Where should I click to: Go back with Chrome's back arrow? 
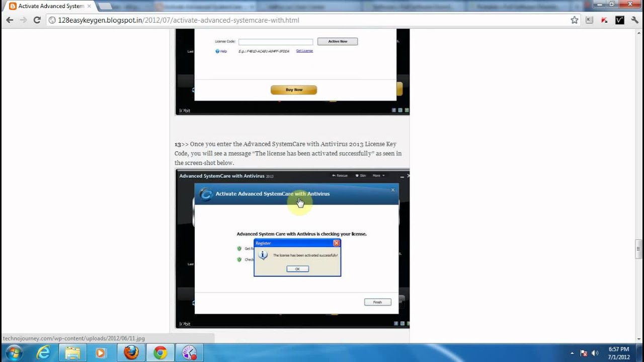(10, 20)
